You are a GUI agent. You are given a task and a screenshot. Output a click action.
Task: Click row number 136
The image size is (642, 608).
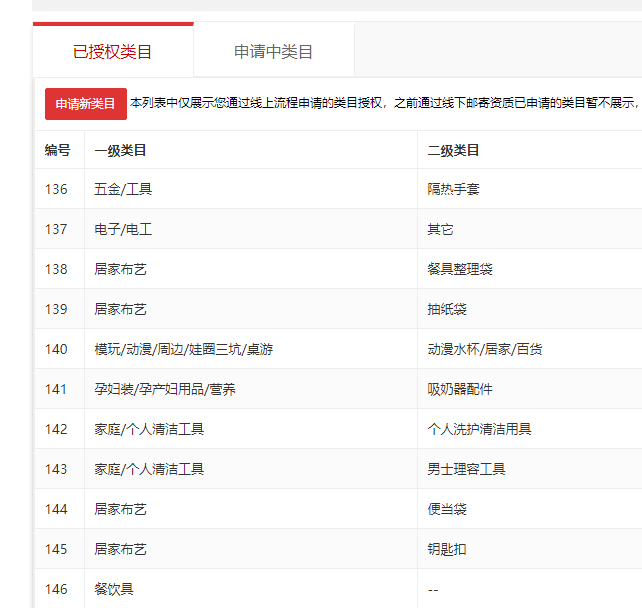click(56, 189)
